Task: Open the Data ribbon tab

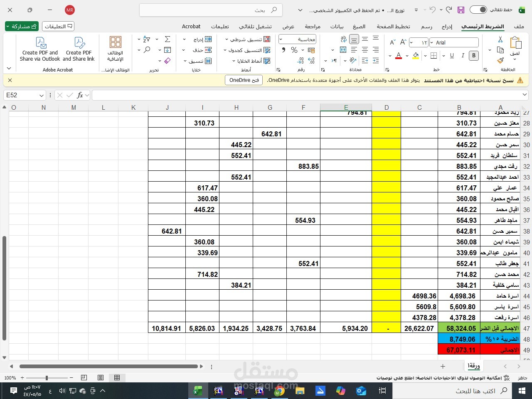Action: 337,27
